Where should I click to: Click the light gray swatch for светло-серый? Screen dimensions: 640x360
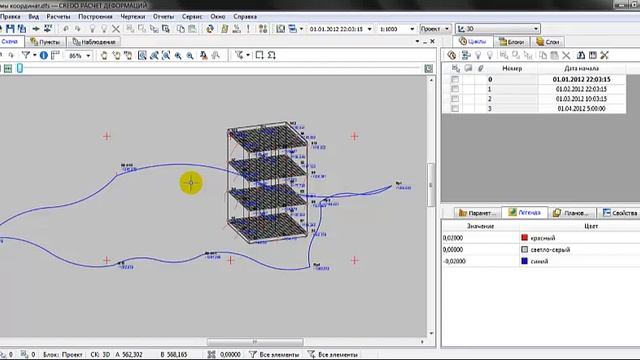(524, 249)
